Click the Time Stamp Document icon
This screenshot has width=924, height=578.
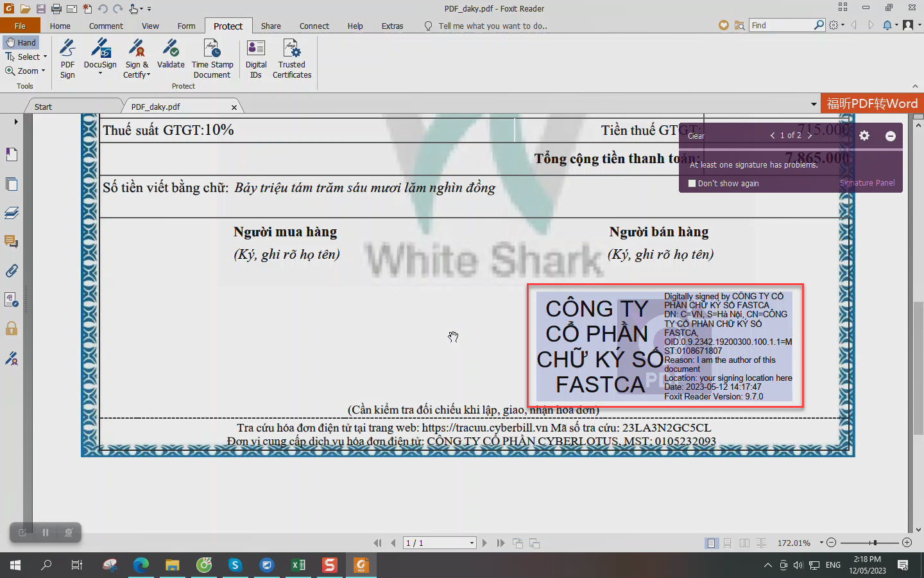pos(212,58)
